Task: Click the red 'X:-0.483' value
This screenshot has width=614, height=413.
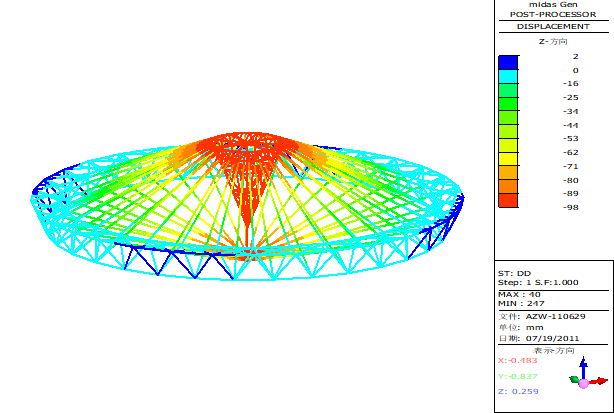Action: (x=517, y=361)
